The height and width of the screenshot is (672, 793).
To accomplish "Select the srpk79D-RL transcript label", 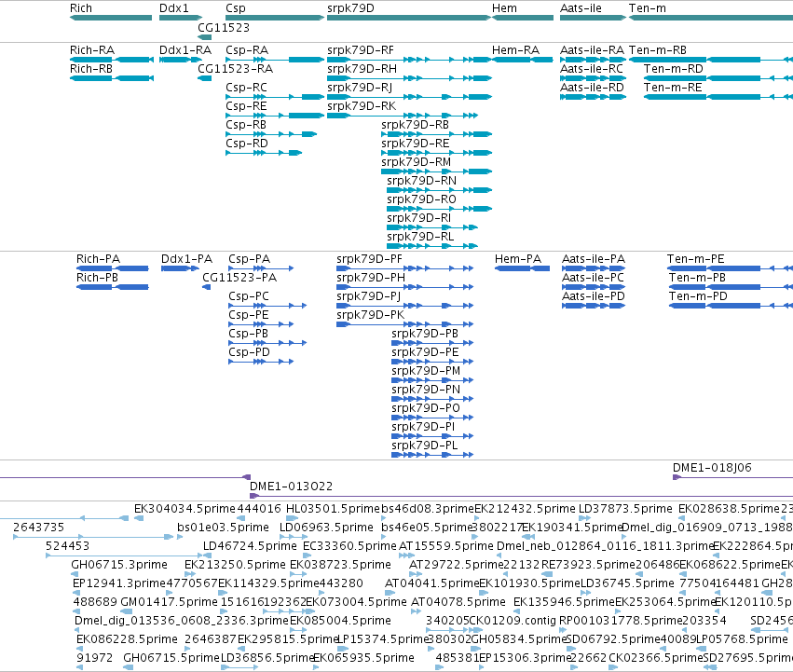I will (420, 238).
